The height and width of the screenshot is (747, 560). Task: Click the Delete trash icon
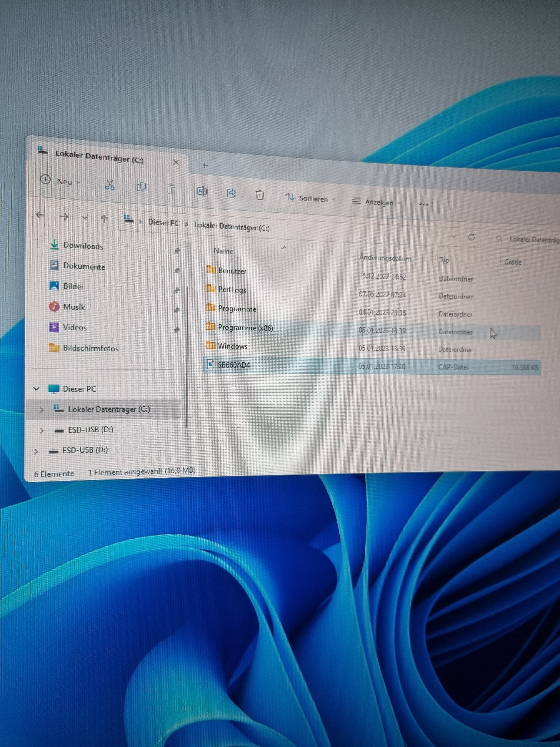[x=260, y=195]
